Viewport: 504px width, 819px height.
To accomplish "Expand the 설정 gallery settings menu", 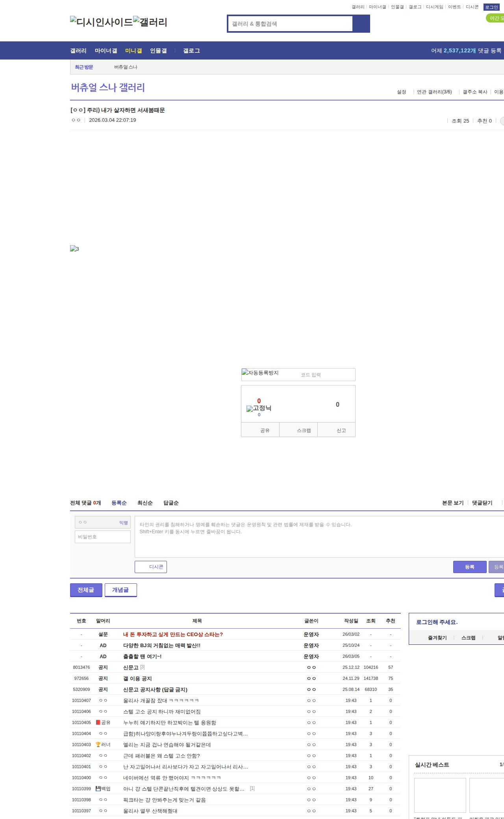I will (401, 92).
